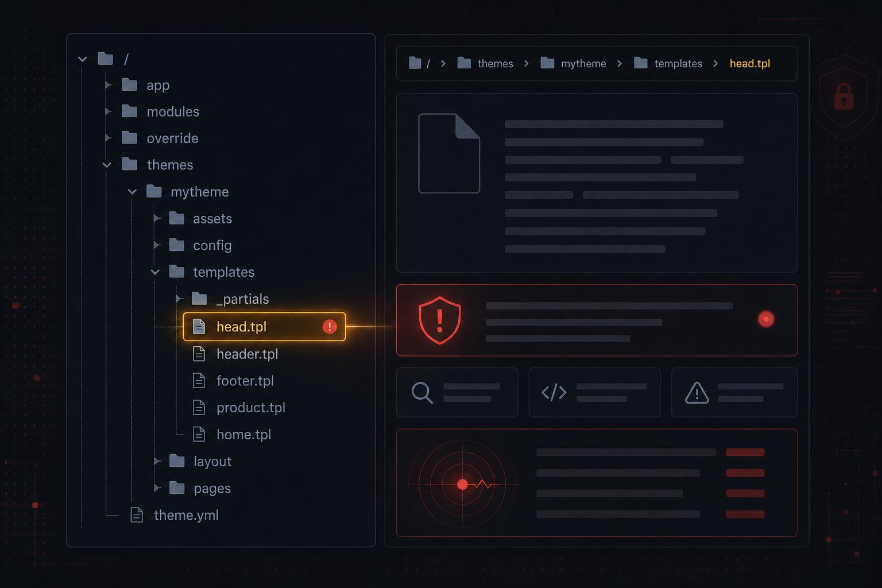882x588 pixels.
Task: Select the _partials folder label
Action: [242, 299]
